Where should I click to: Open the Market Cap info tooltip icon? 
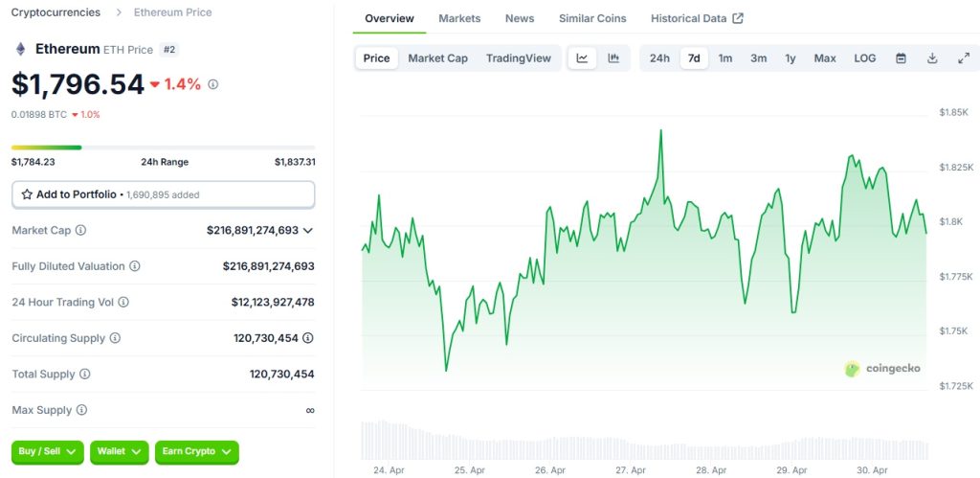click(80, 230)
